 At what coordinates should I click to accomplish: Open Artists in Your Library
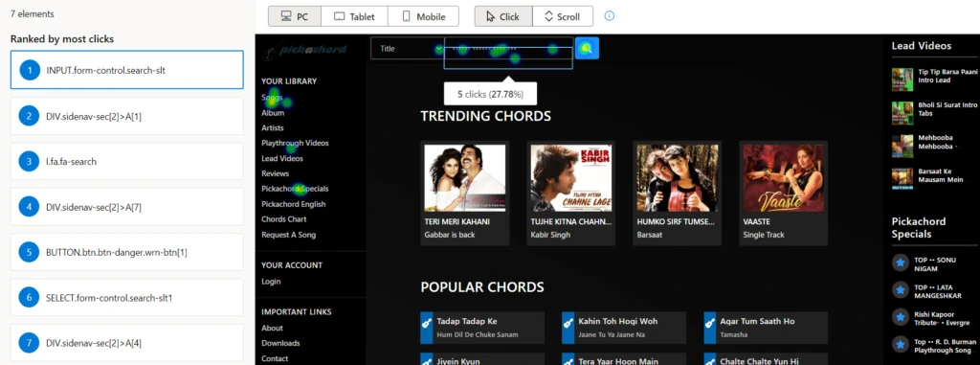coord(273,127)
